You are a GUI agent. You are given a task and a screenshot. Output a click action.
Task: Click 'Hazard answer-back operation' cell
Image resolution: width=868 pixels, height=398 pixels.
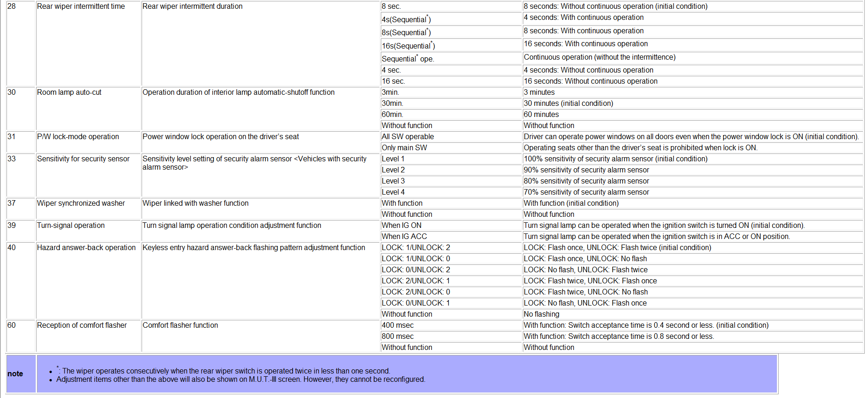[x=88, y=281]
